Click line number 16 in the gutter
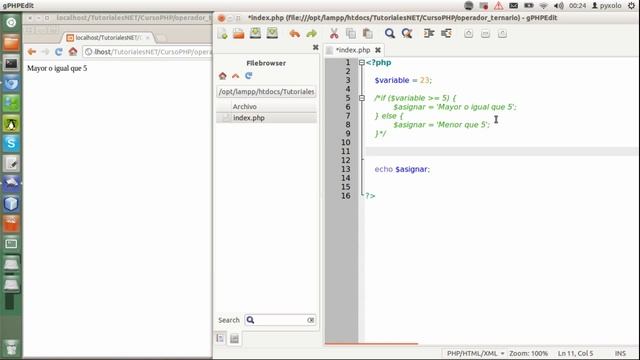The image size is (640, 360). (346, 196)
